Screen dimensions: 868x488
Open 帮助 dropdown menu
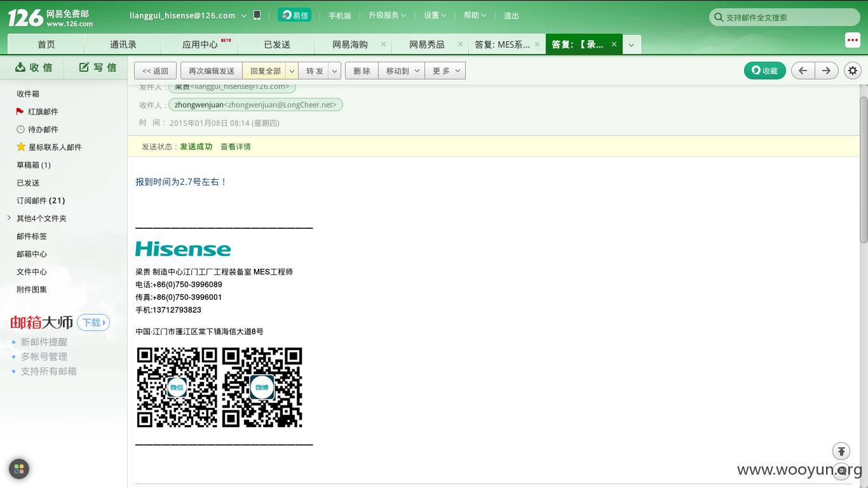pyautogui.click(x=475, y=15)
